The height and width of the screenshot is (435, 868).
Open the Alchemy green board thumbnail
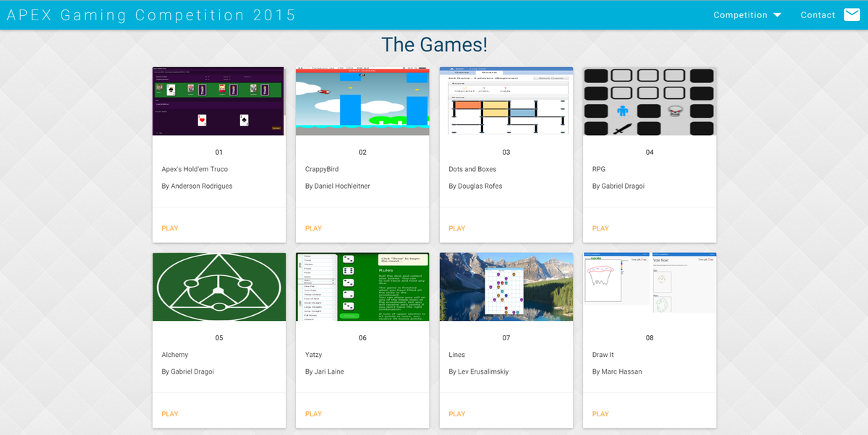pyautogui.click(x=218, y=286)
